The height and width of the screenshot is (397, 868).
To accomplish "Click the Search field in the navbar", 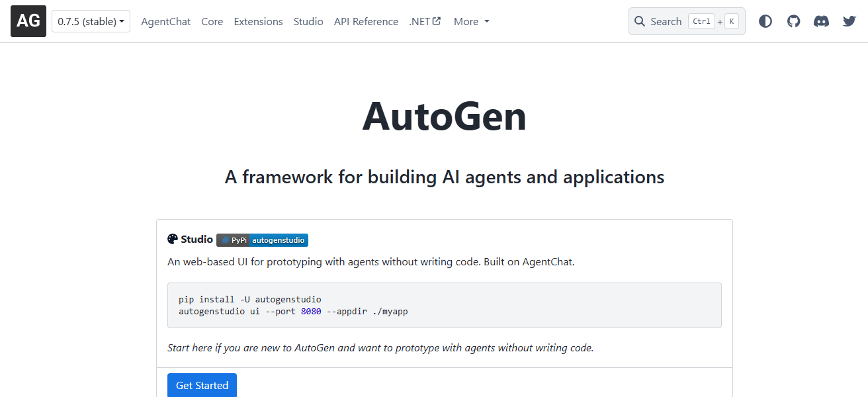I will click(x=687, y=21).
